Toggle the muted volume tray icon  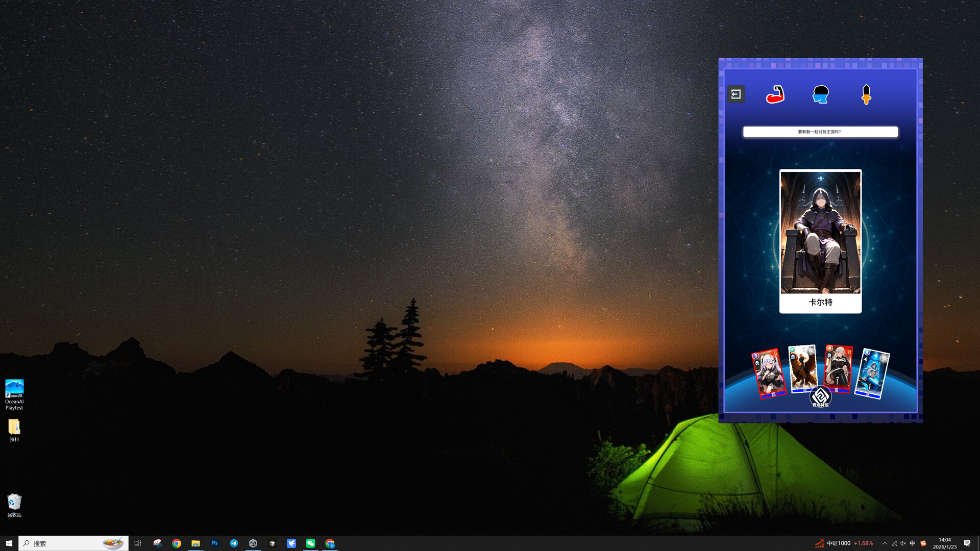coord(903,543)
